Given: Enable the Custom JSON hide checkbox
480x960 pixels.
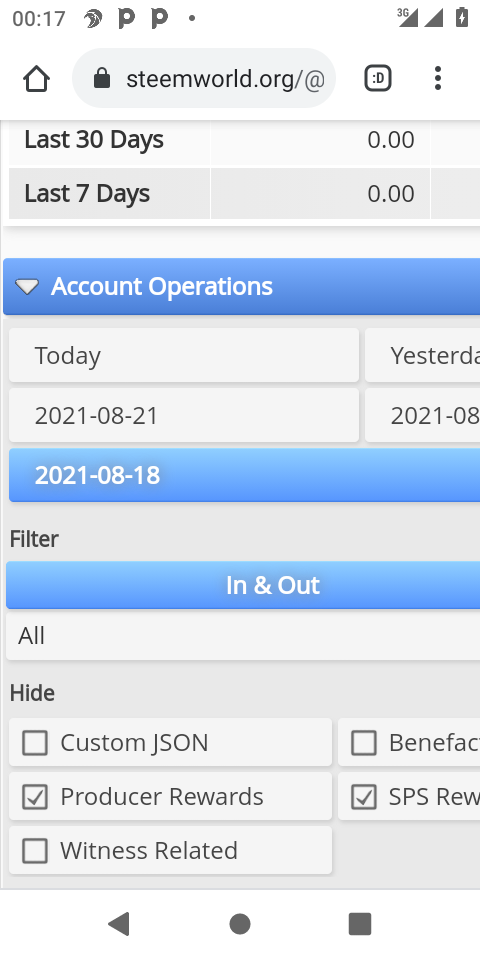Looking at the screenshot, I should [x=35, y=743].
